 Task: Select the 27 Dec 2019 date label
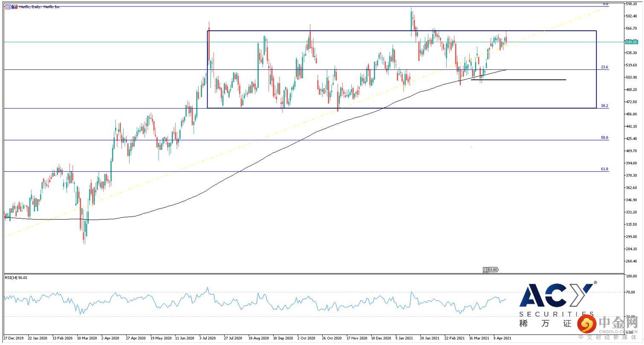tap(14, 338)
